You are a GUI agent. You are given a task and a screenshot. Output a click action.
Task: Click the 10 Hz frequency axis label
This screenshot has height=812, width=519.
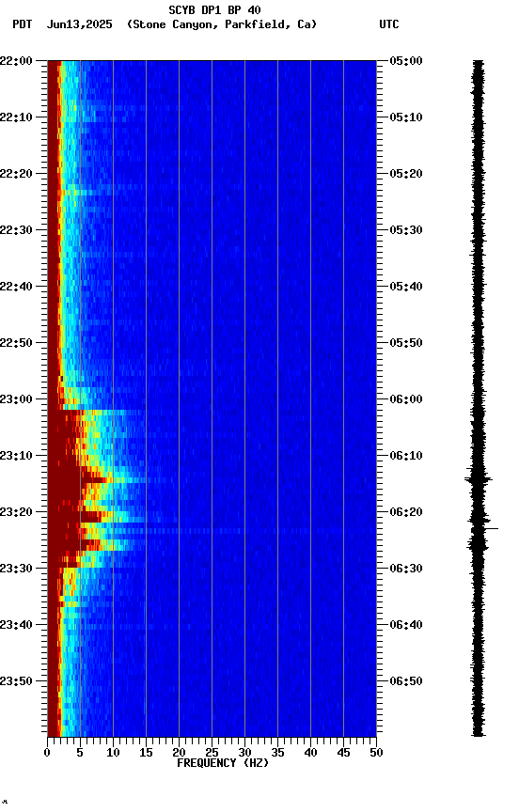113,753
